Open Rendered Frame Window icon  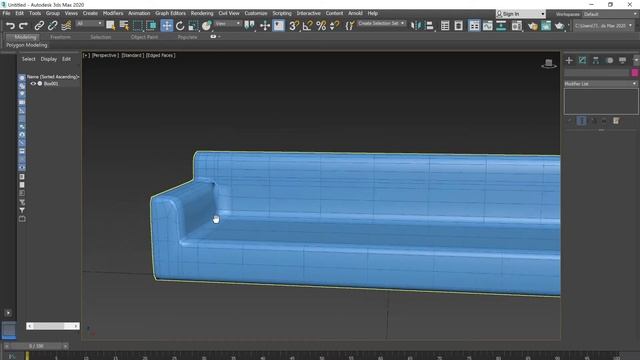546,26
